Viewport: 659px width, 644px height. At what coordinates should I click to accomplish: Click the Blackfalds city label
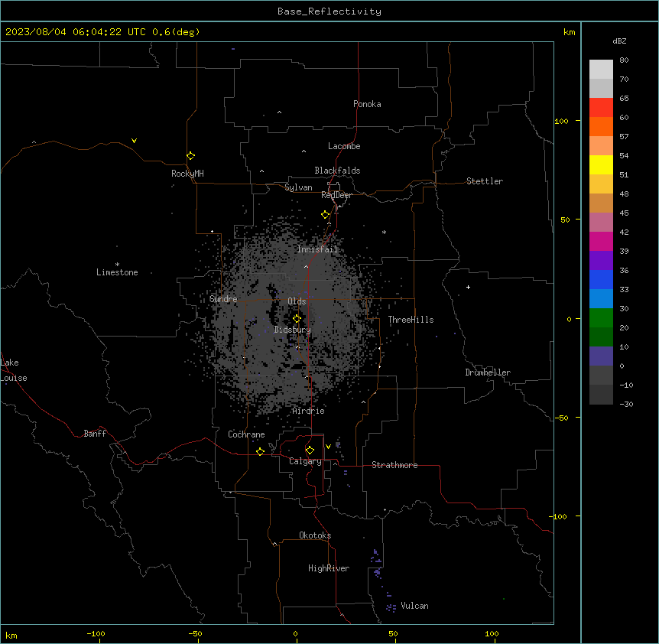337,171
